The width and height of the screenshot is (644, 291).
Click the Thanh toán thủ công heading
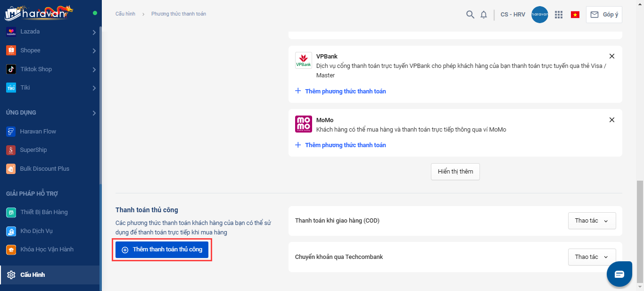point(147,210)
